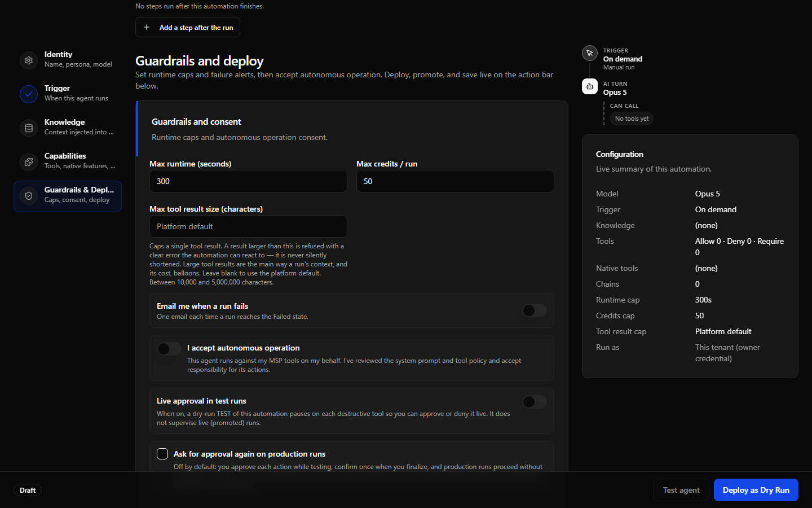Click the Guardrails and deploy heading
812x508 pixels.
click(200, 61)
